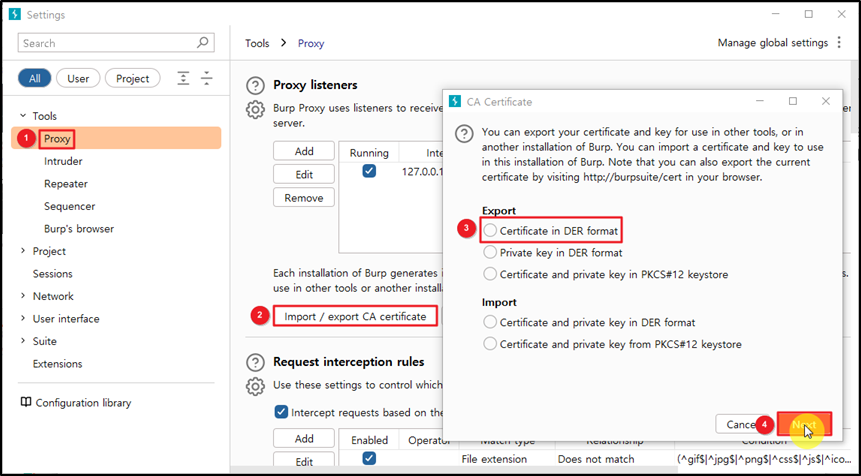Open Sessions settings in the tree

coord(53,273)
